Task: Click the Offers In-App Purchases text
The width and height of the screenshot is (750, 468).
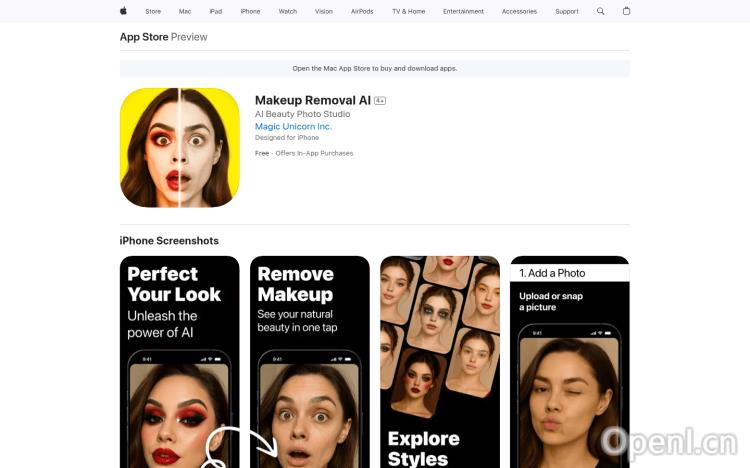Action: point(314,153)
